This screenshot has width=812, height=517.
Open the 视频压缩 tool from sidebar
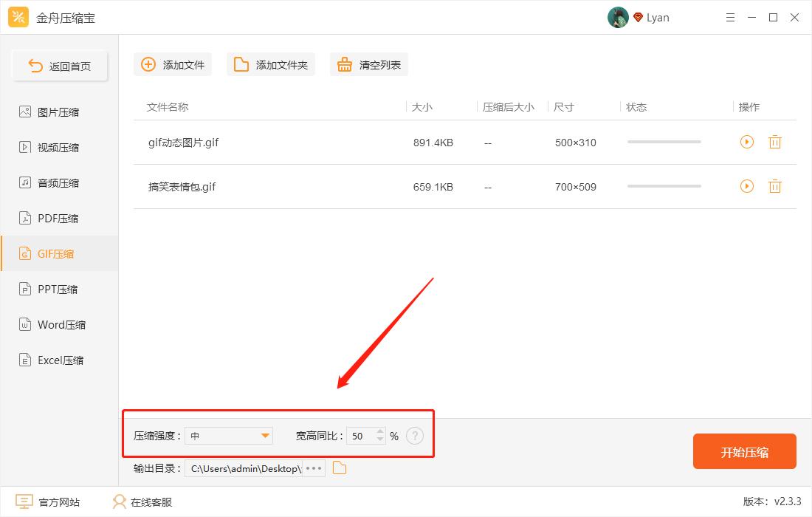55,147
